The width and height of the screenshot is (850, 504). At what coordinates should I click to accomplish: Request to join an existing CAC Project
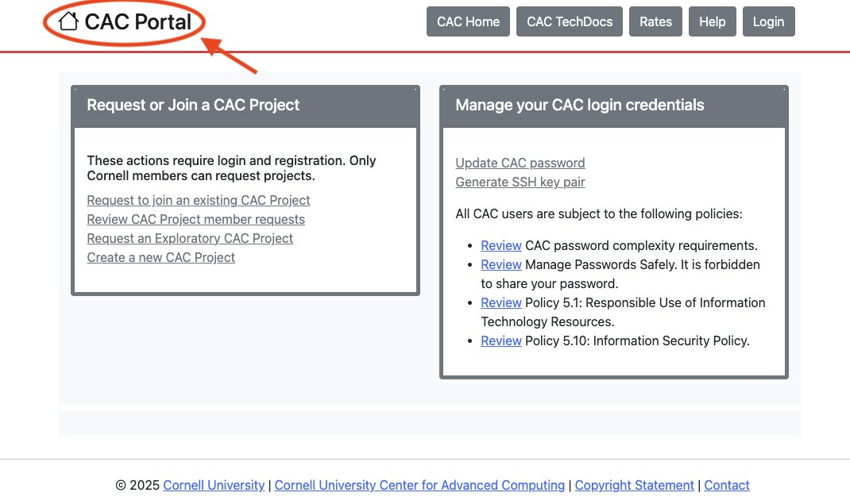click(198, 200)
